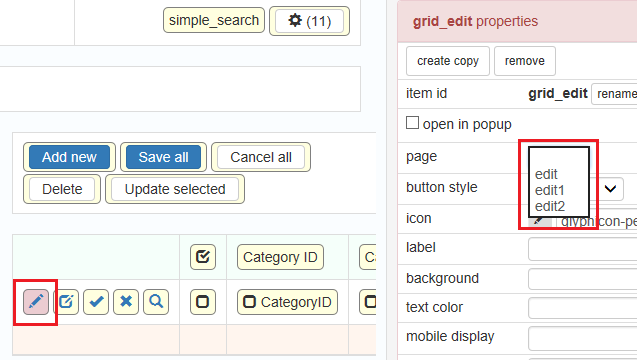Click the simple_search element
This screenshot has width=637, height=360.
point(214,20)
